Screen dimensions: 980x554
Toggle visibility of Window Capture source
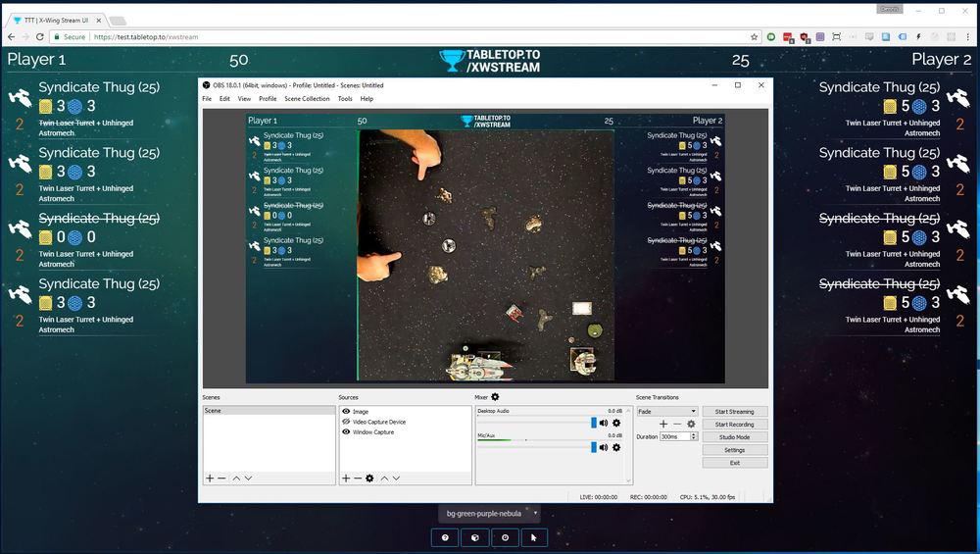click(346, 431)
